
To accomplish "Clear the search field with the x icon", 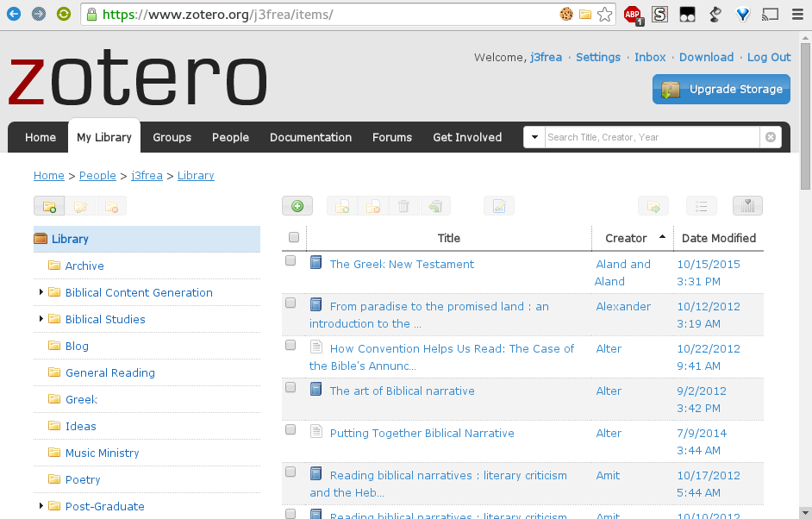I will point(771,137).
